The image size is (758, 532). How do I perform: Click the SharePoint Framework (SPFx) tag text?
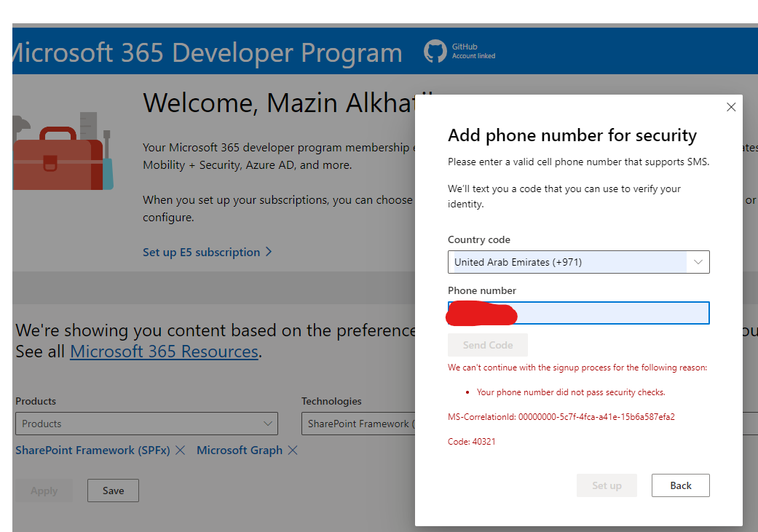92,450
